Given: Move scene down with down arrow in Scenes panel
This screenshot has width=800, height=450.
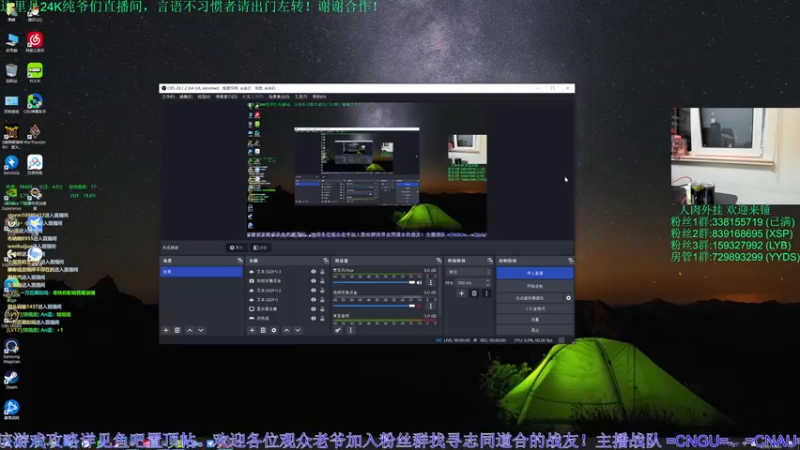Looking at the screenshot, I should point(201,330).
